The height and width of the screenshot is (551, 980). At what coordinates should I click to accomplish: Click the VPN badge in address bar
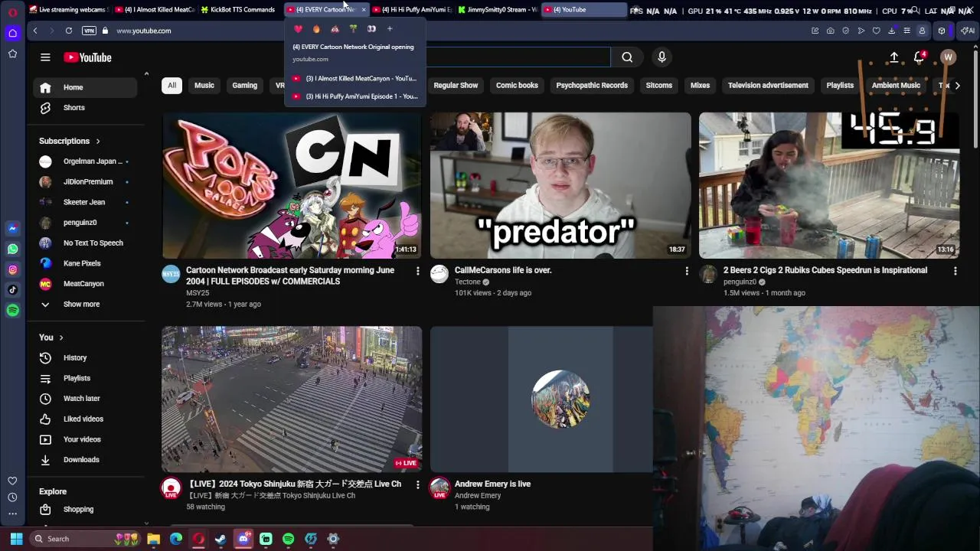click(x=90, y=31)
